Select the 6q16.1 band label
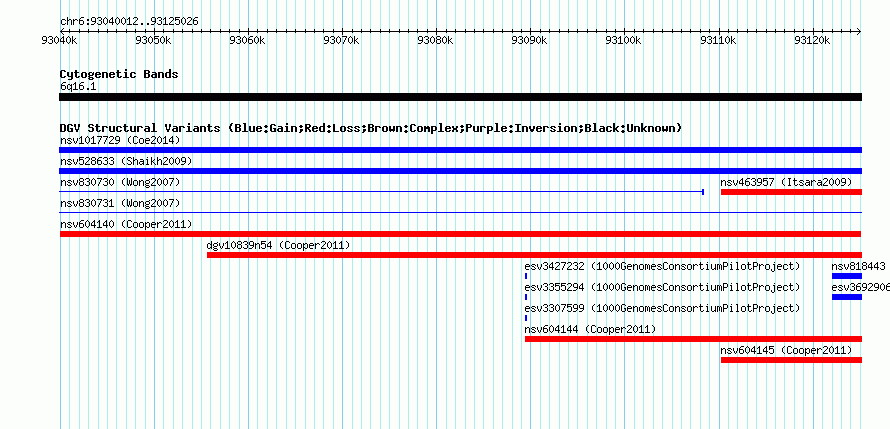 point(78,87)
